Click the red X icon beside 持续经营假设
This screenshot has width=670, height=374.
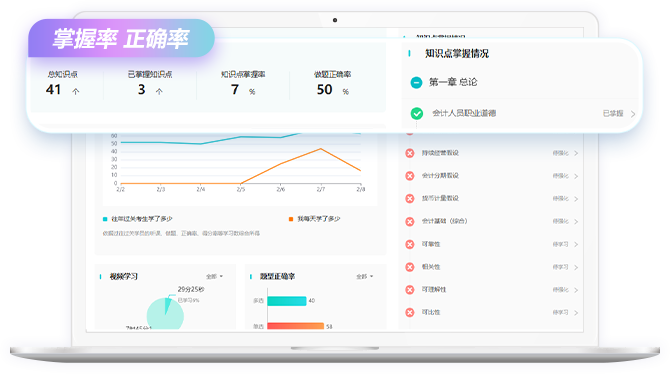click(410, 153)
